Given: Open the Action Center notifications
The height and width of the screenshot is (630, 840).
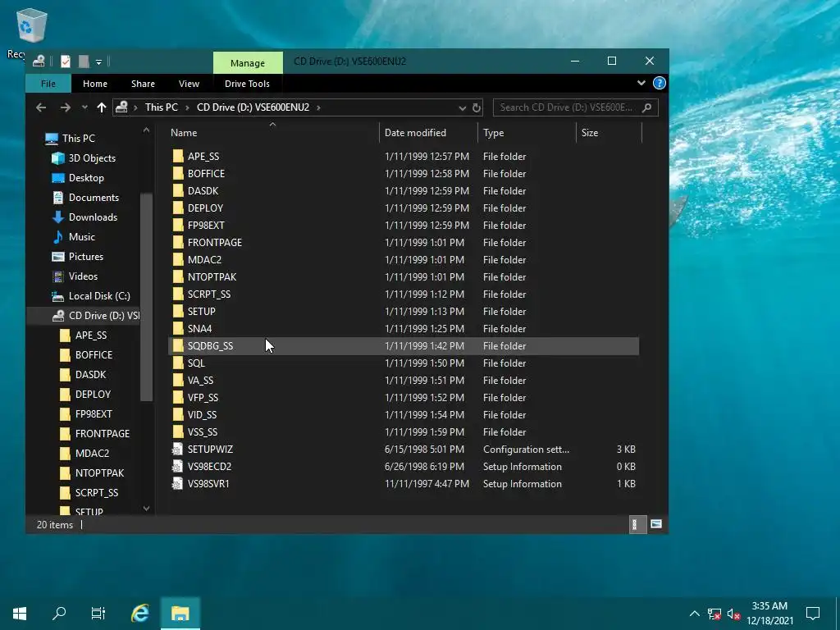Looking at the screenshot, I should (x=813, y=614).
